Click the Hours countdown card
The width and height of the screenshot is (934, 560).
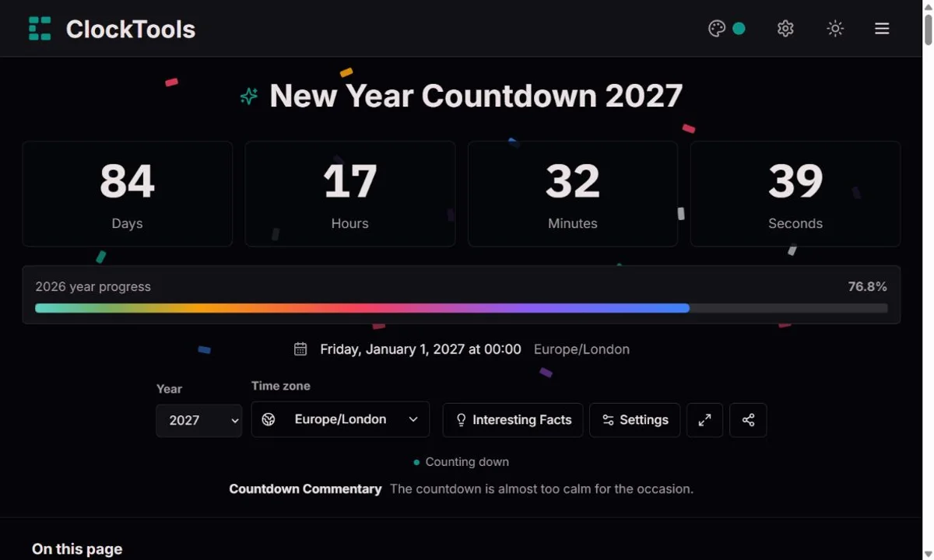(350, 194)
